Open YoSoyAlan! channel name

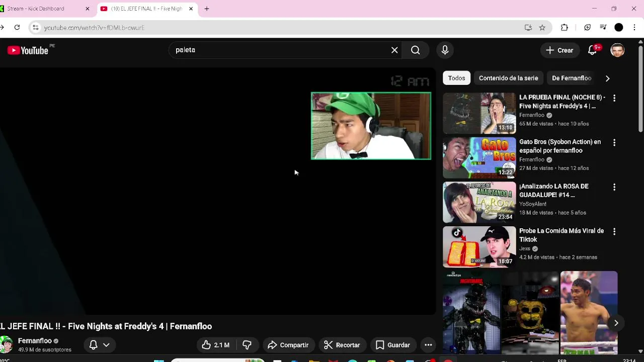click(x=533, y=204)
